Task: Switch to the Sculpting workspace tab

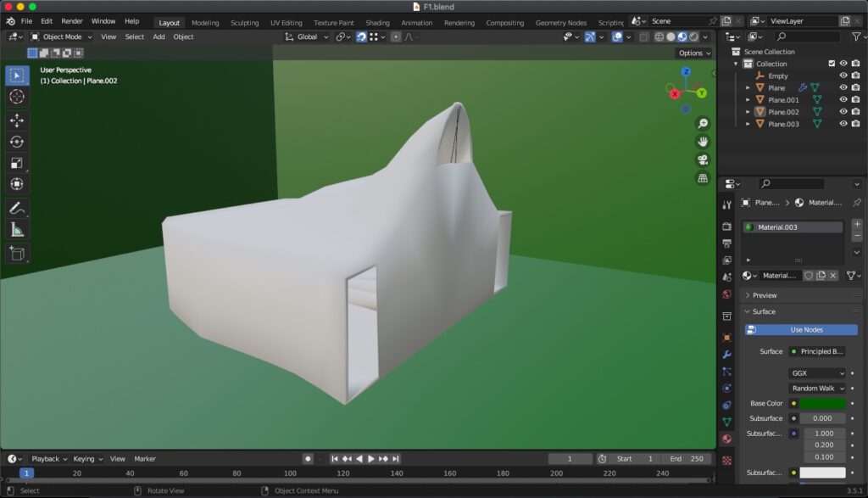Action: 244,23
